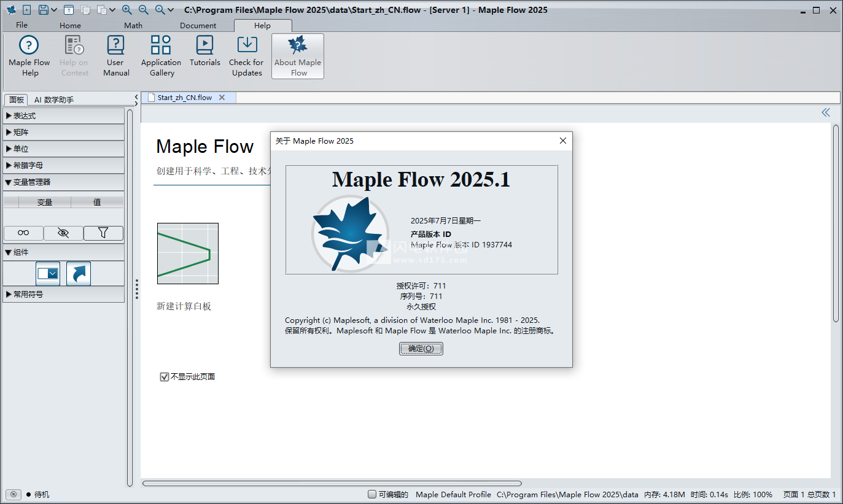Open the Paste options dropdown arrow
Screen dimensions: 843x504
(x=112, y=10)
